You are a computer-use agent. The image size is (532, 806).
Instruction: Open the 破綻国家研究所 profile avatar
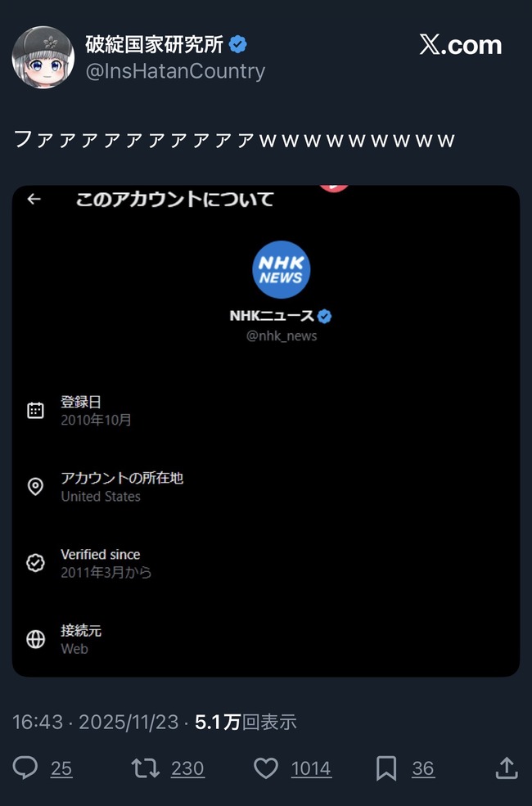coord(43,57)
